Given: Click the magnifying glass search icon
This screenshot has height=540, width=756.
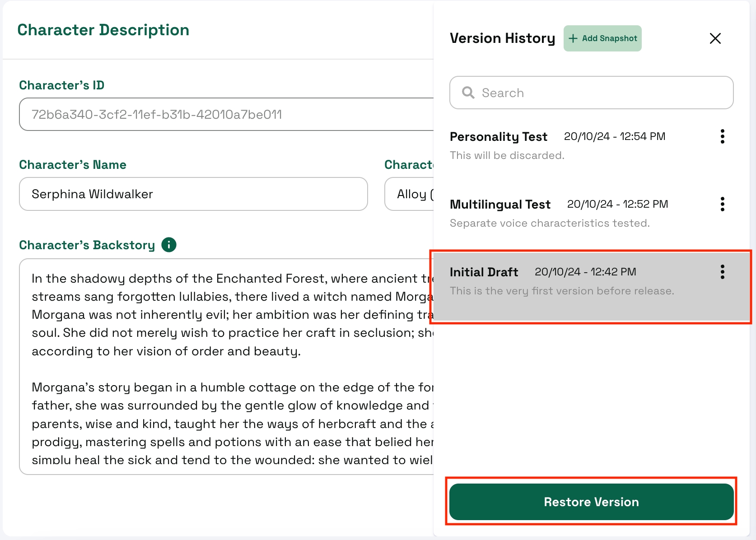Looking at the screenshot, I should pyautogui.click(x=468, y=93).
